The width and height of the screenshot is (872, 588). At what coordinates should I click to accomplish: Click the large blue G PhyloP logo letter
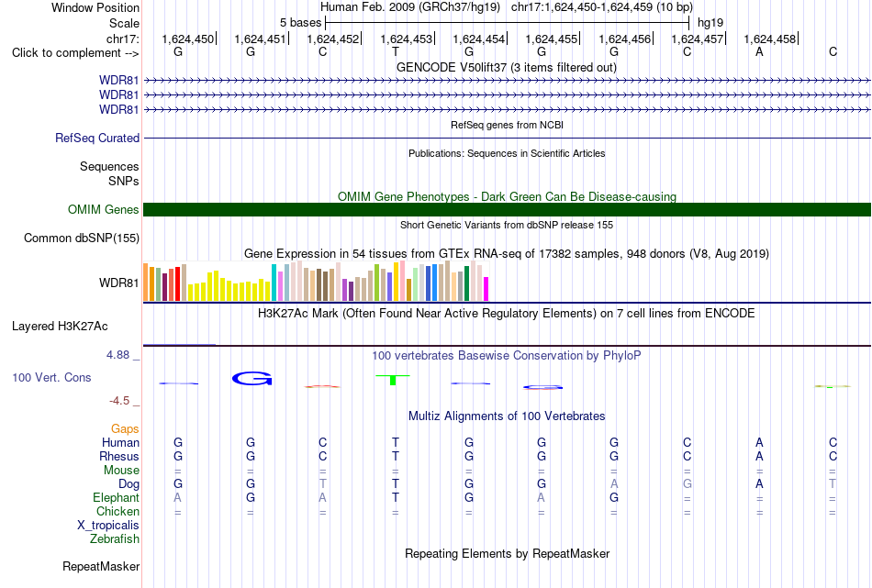pos(252,379)
